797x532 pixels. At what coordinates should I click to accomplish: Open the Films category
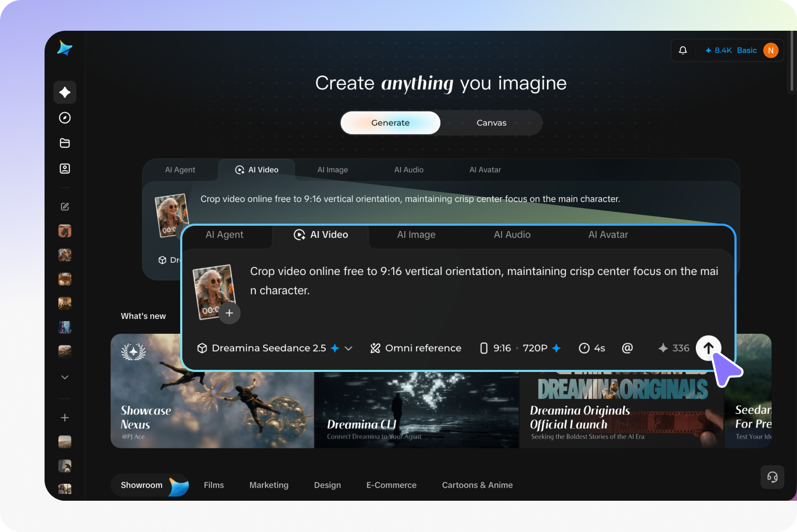coord(214,485)
